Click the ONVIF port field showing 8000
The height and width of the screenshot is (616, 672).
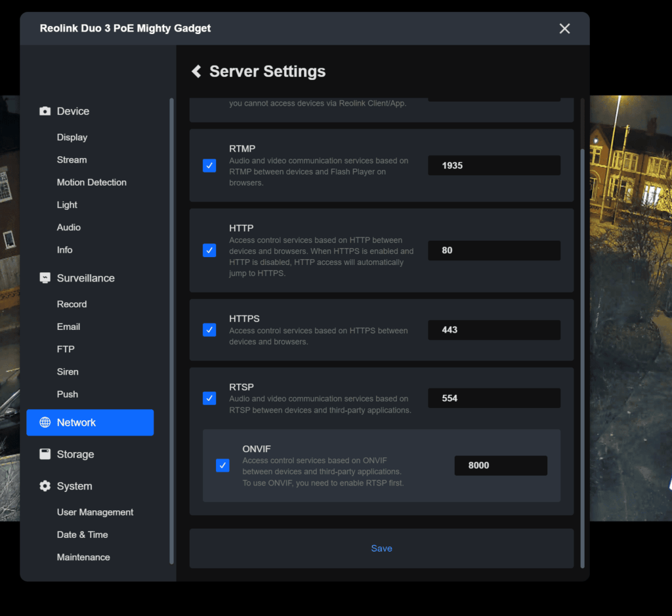click(500, 466)
